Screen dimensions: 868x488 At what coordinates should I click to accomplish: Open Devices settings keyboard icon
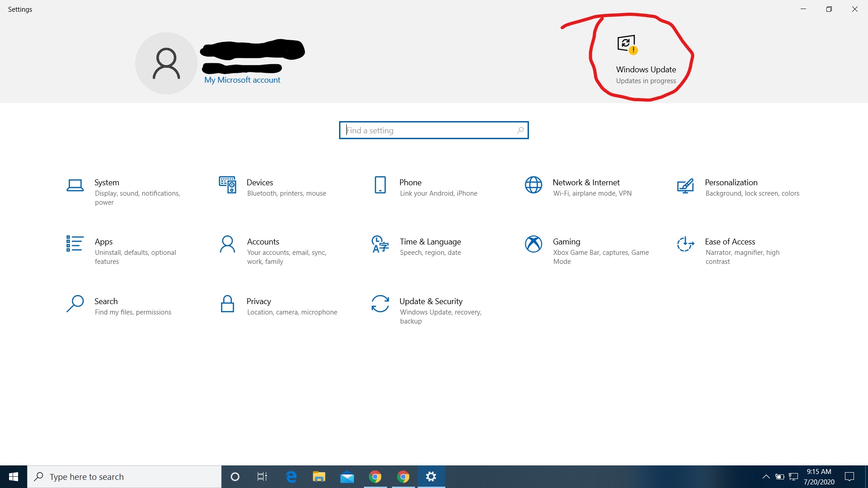(227, 185)
